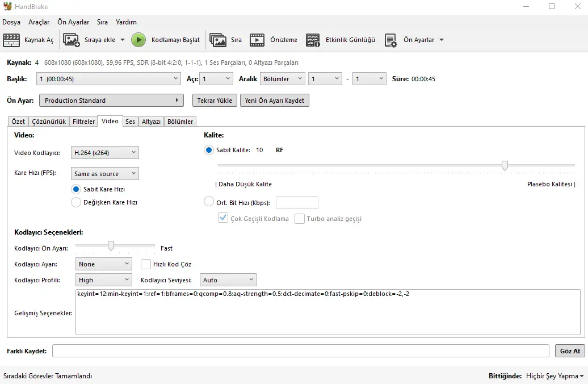Click the Süre 00:00:45 value
This screenshot has height=384, width=588.
pos(423,79)
